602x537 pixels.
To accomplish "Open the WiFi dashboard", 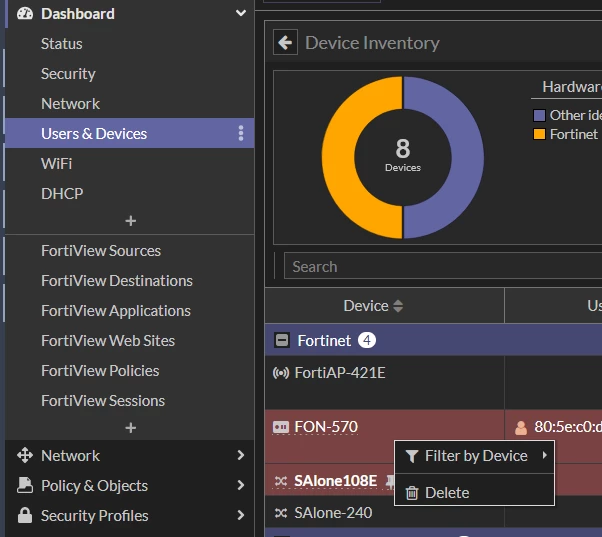I will (x=56, y=164).
